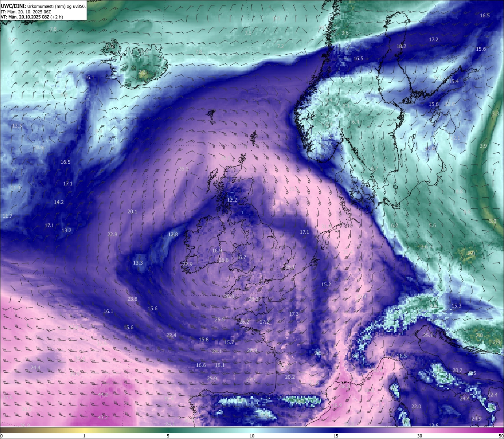
Task: Click the map value 6.2
Action: pyautogui.click(x=395, y=225)
